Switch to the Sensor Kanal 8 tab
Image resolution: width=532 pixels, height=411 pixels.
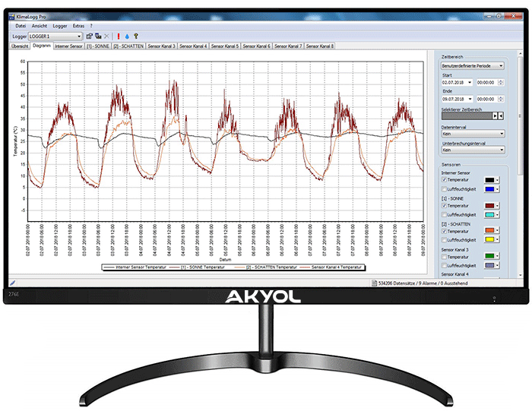320,46
